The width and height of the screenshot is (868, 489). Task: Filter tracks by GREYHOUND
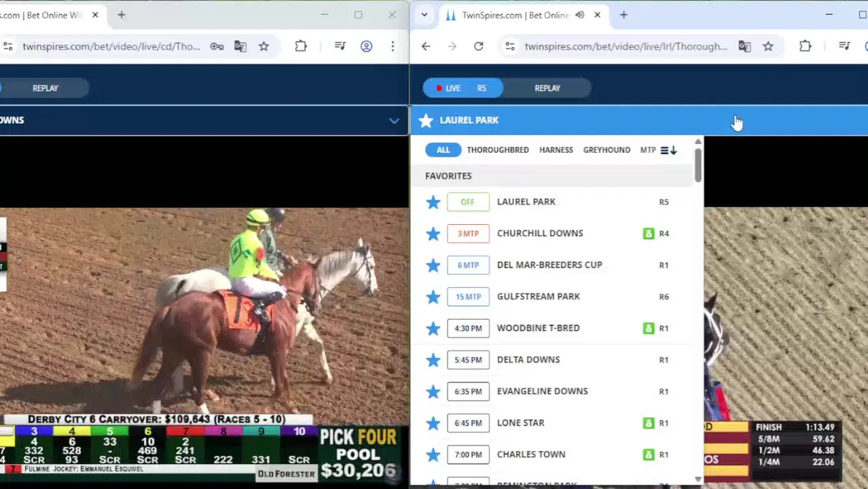click(x=607, y=150)
